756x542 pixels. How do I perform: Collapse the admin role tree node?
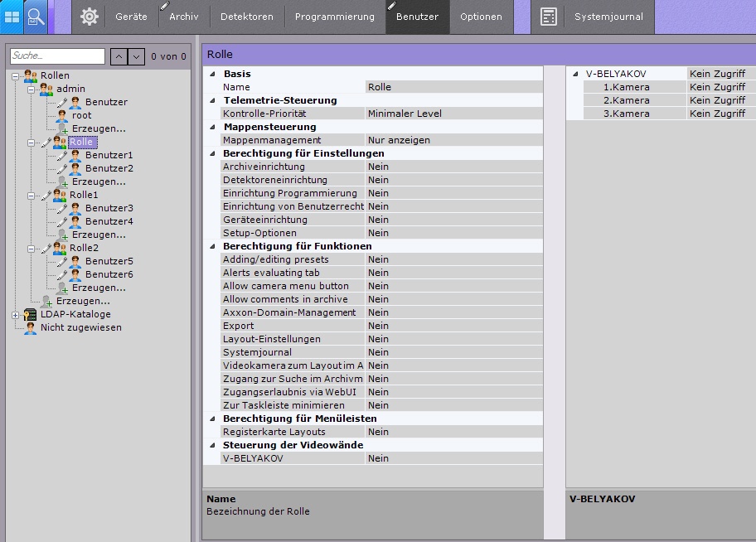(x=31, y=89)
